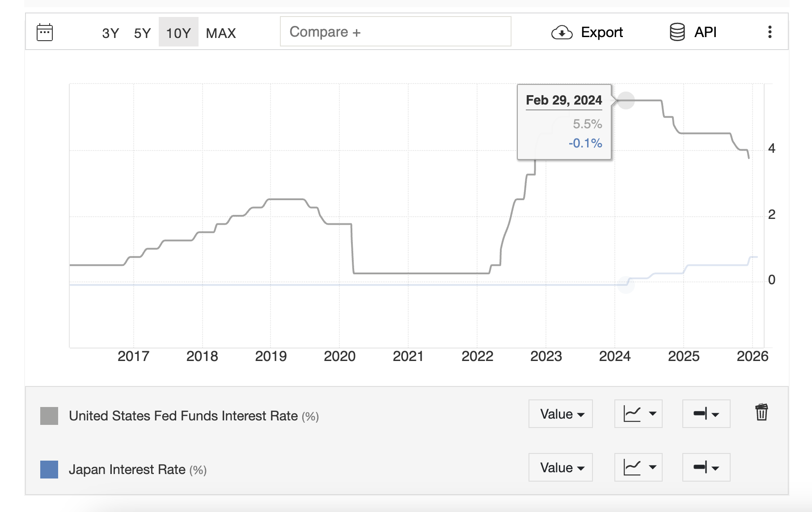812x512 pixels.
Task: Select the 10Y time range
Action: [x=178, y=33]
